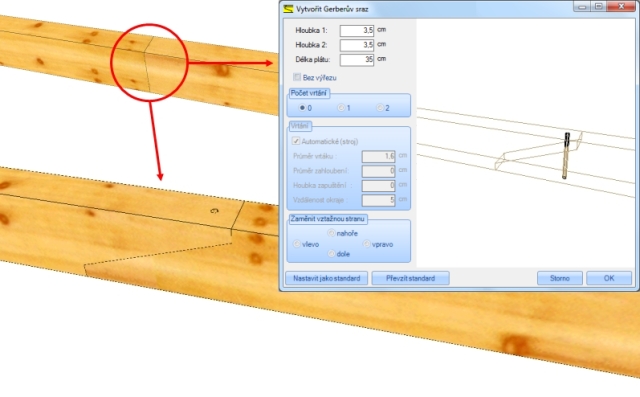
Task: Toggle the Automatické (stroj) checkbox
Action: tap(296, 141)
